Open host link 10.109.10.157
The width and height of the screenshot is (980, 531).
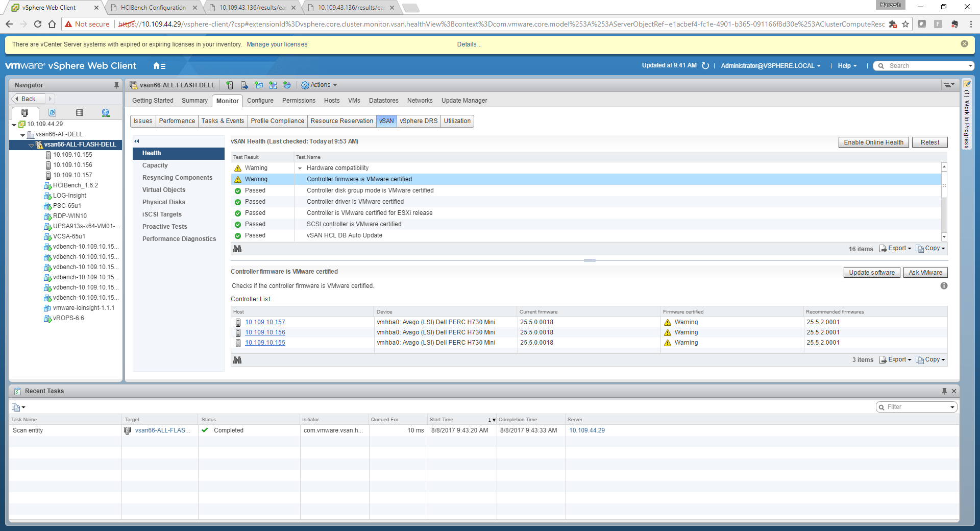click(x=265, y=322)
